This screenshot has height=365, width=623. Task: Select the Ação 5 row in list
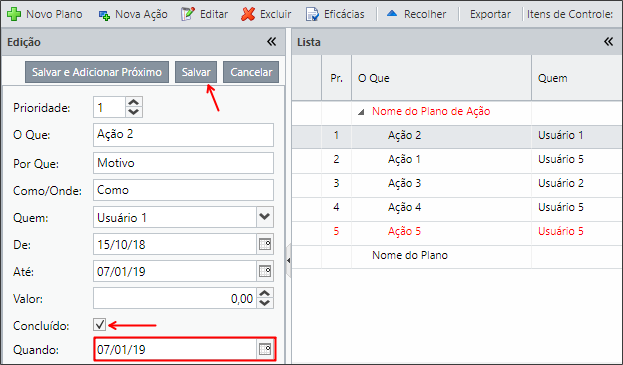(x=457, y=232)
